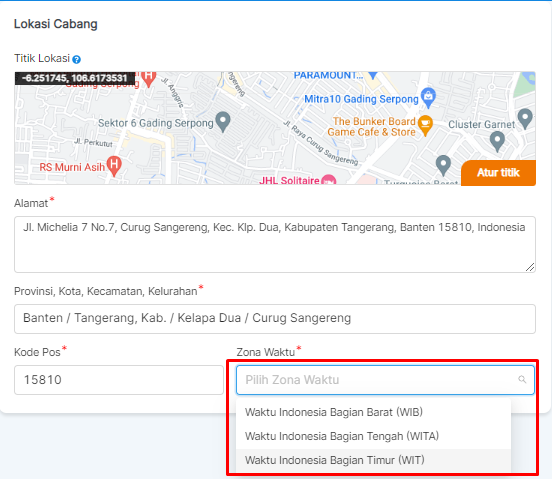The image size is (552, 479).
Task: Click the hospital marker near the coordinates label
Action: (x=149, y=79)
